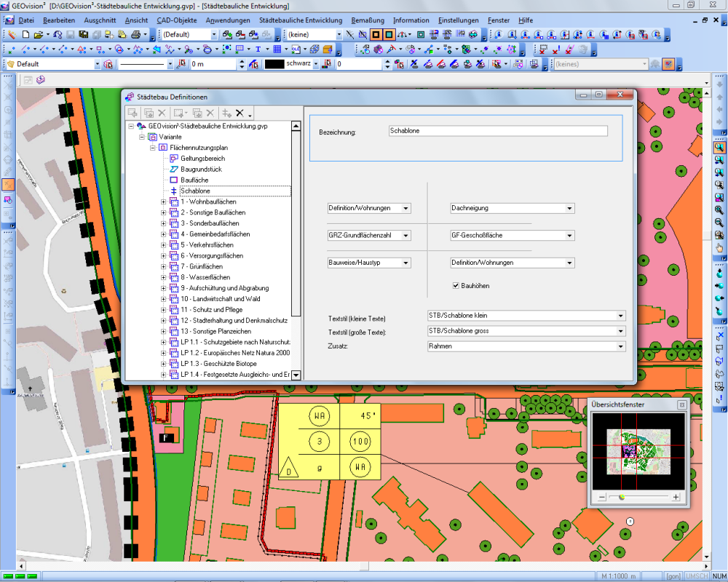Close the Übersichtsfenster panel
The image size is (728, 582).
pos(681,404)
